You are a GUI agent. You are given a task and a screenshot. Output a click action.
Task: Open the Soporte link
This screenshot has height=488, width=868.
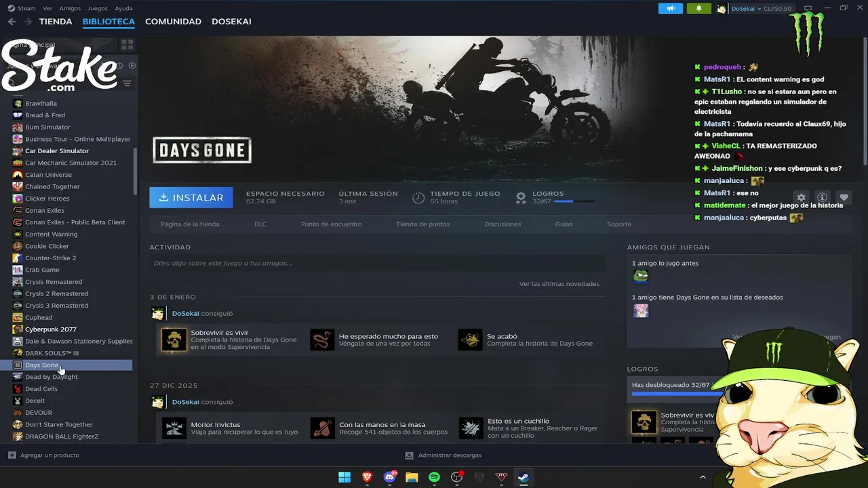point(619,224)
